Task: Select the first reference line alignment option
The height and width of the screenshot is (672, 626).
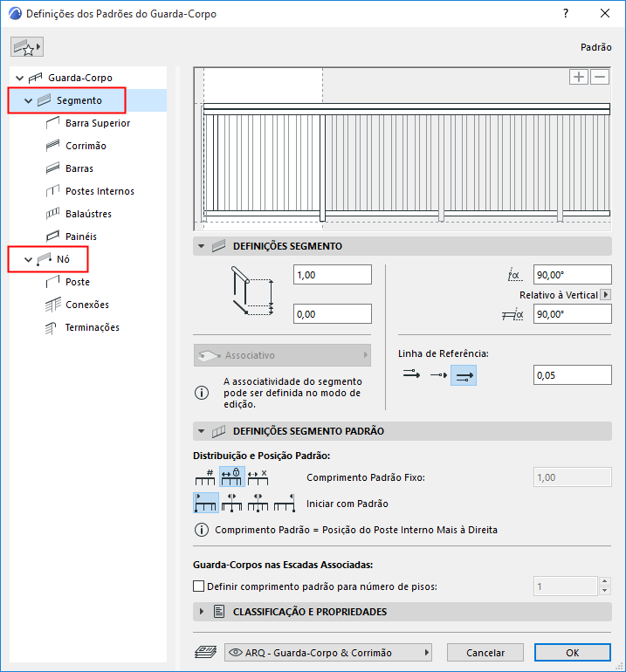Action: tap(411, 375)
